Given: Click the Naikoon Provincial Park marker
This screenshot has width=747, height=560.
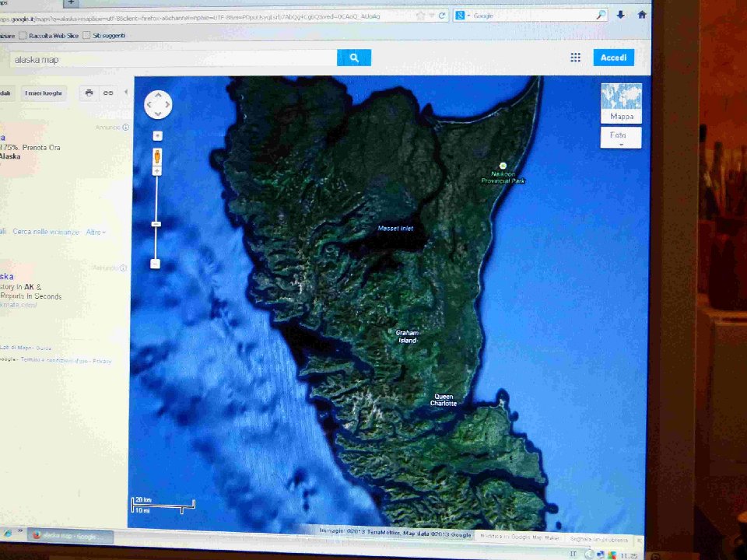Looking at the screenshot, I should click(x=503, y=166).
